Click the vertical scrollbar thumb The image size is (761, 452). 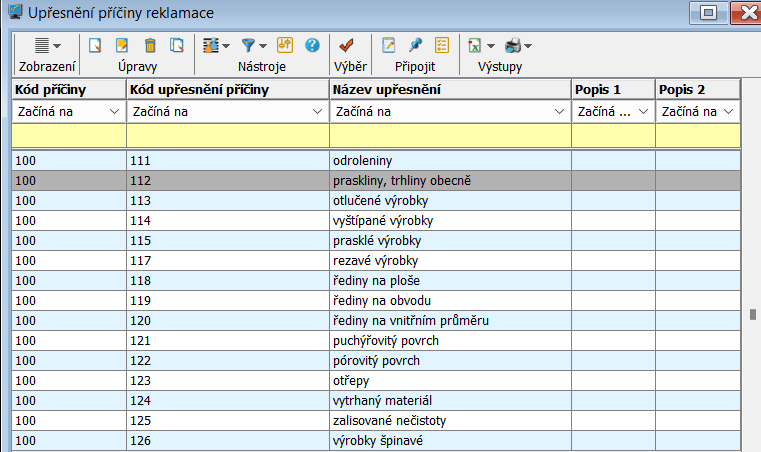pos(752,315)
